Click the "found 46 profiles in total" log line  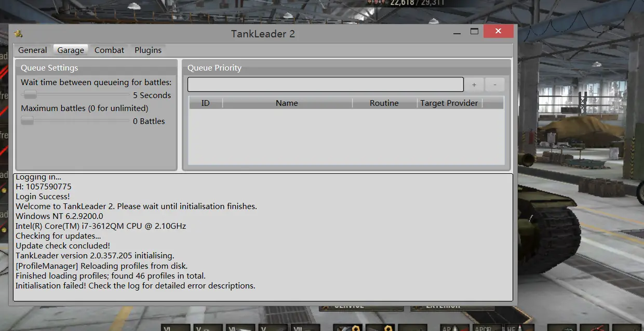[111, 276]
